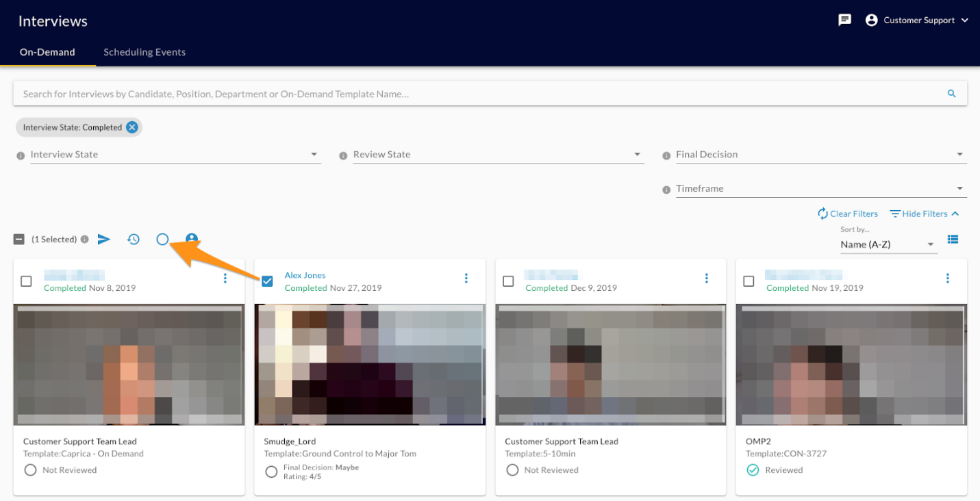The width and height of the screenshot is (980, 501).
Task: Open the Final Decision dropdown
Action: (x=821, y=155)
